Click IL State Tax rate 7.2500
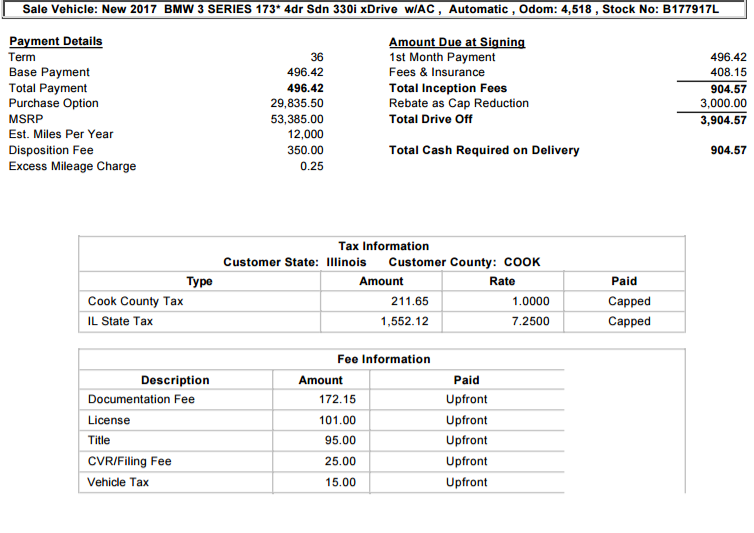Viewport: 754px width, 533px height. (x=530, y=321)
